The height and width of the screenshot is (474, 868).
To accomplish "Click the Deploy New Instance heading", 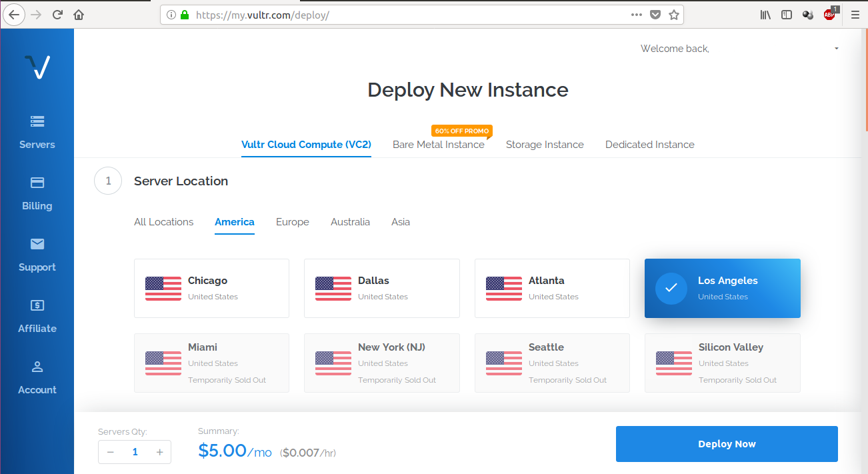I will tap(468, 90).
